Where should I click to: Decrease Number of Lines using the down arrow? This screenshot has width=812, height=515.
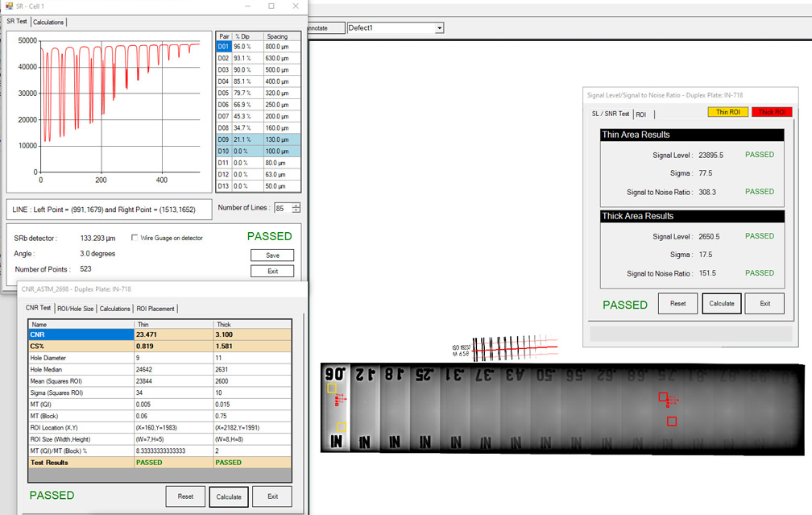pos(296,210)
